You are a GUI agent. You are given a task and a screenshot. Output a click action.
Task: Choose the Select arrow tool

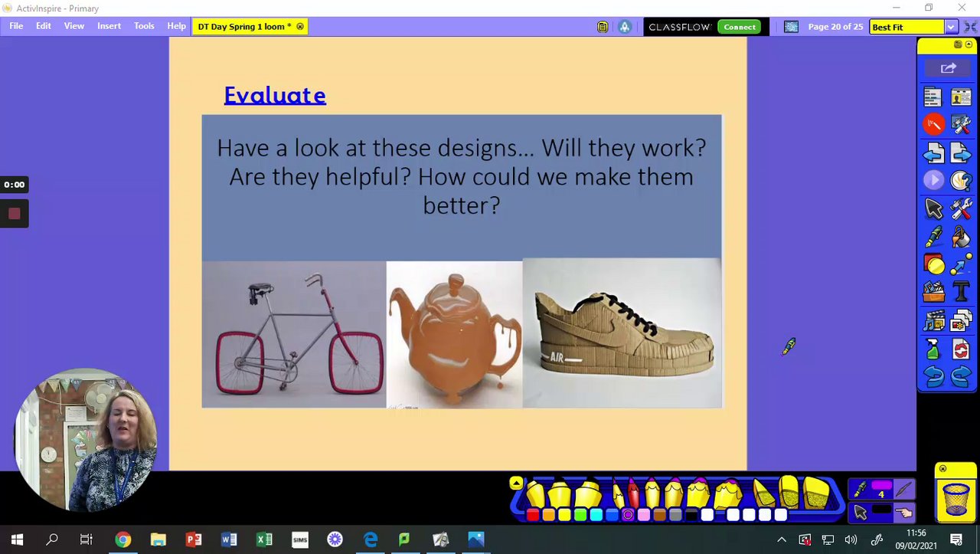(933, 208)
